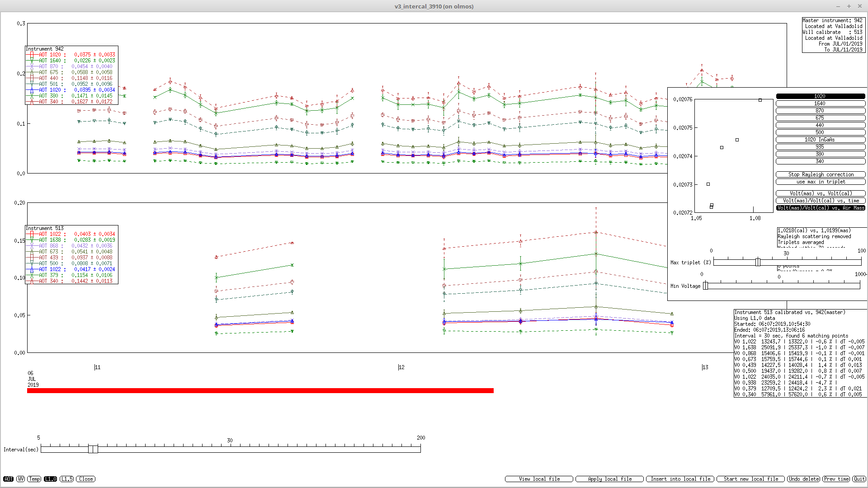This screenshot has width=868, height=488.
Task: Close the v3_intercal window
Action: click(860, 6)
